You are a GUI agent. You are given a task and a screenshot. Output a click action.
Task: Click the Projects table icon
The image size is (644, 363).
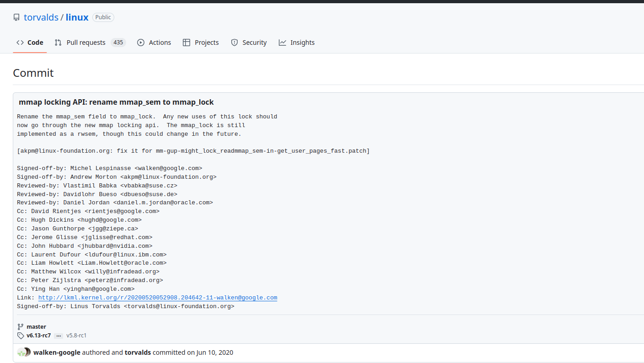(x=186, y=43)
